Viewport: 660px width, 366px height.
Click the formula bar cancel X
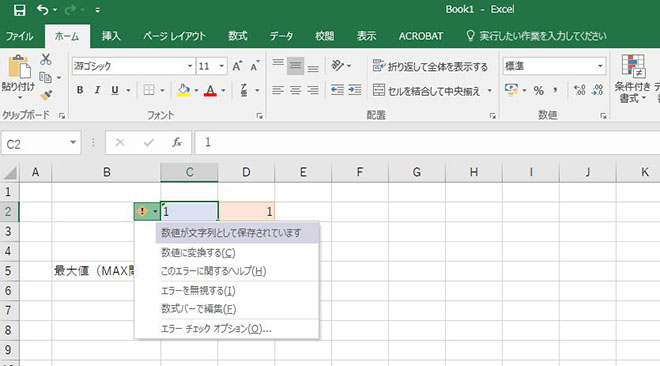[120, 143]
